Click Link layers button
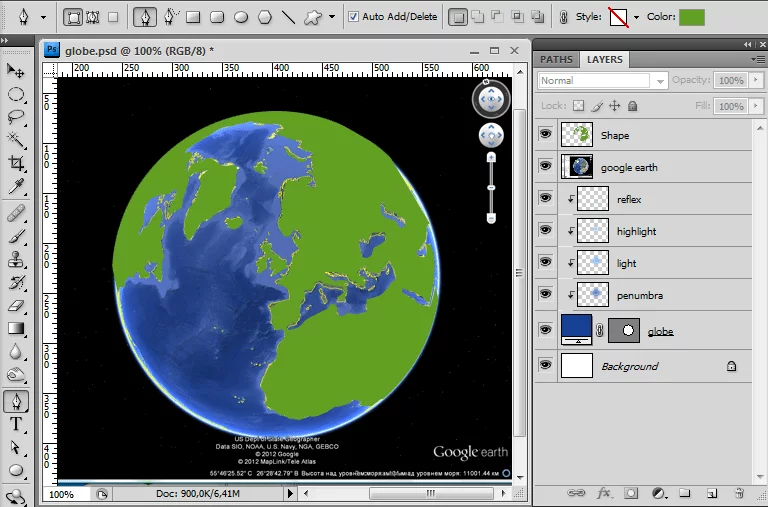This screenshot has height=507, width=768. pos(576,493)
